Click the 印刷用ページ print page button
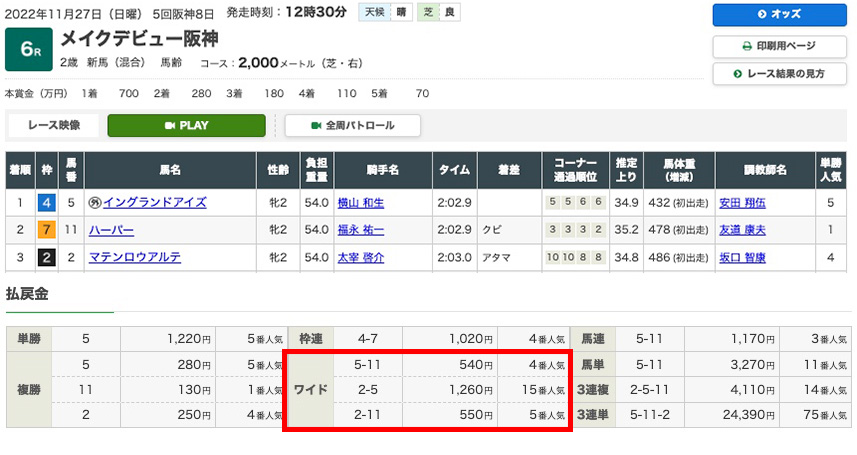Viewport: 857px width, 455px height. (779, 46)
